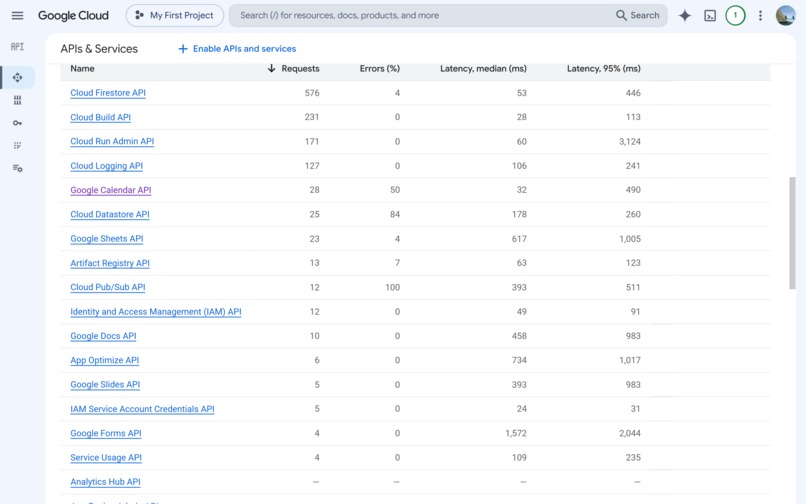Open Artifact Registry API link
This screenshot has height=504, width=806.
pos(110,263)
